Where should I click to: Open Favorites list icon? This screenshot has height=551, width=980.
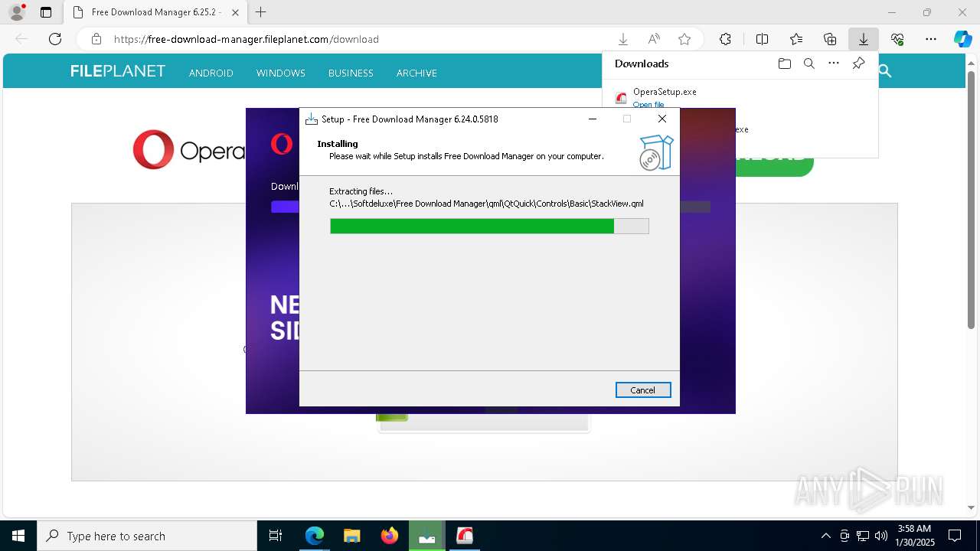pos(796,39)
